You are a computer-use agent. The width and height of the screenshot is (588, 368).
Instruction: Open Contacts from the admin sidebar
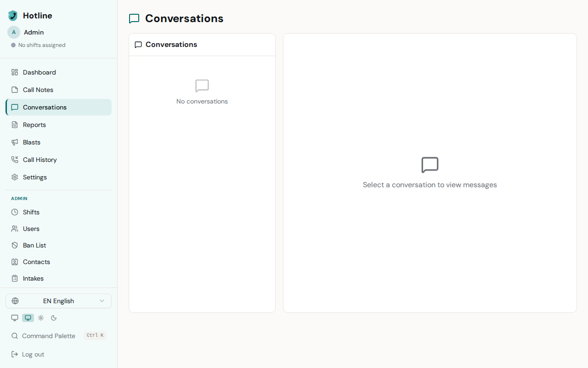click(x=36, y=261)
